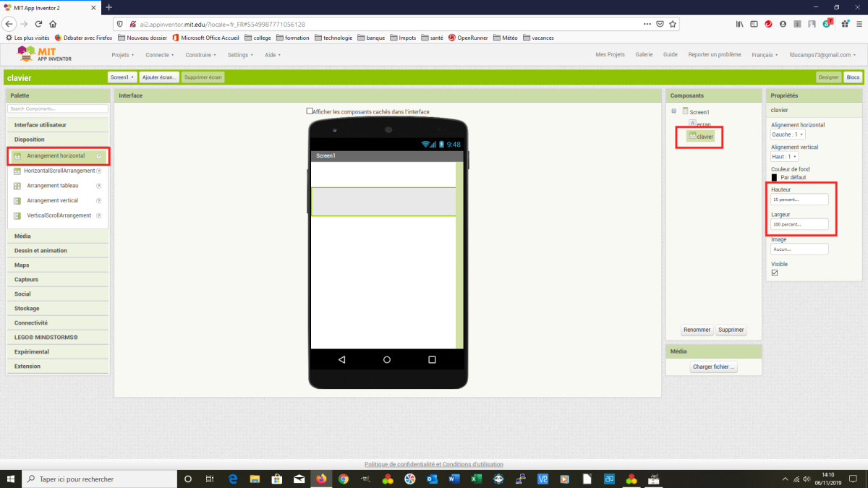
Task: Click the Couleur de fond swatch
Action: pos(775,177)
